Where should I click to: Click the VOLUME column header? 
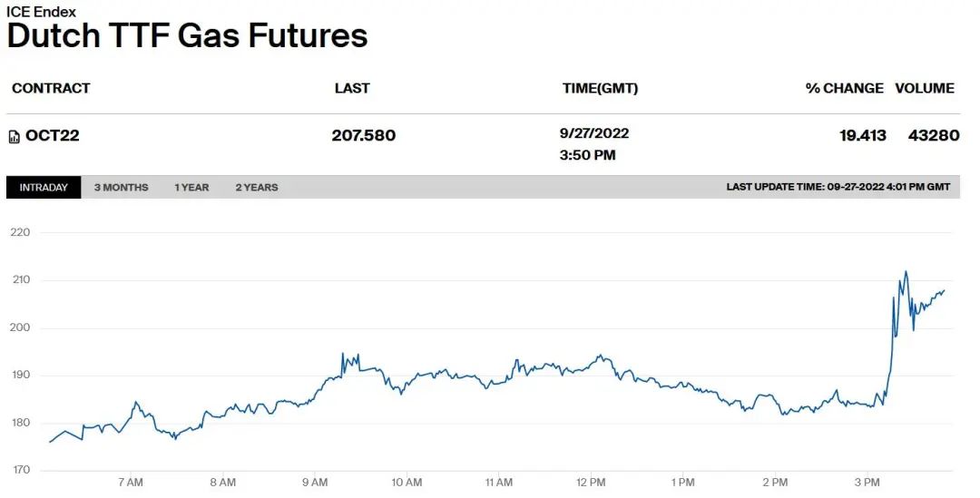pos(925,88)
